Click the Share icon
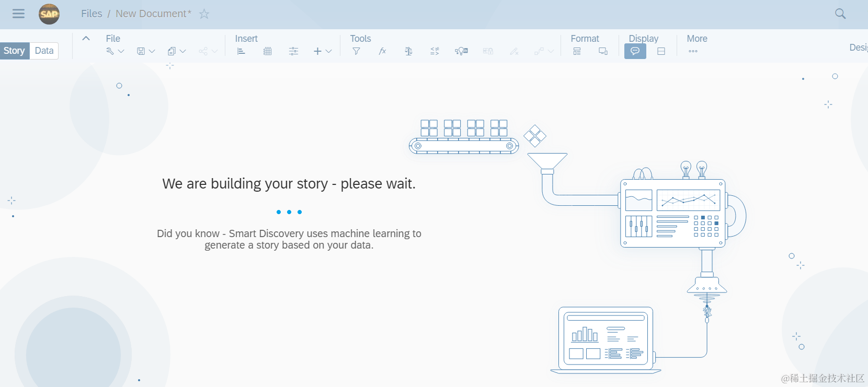The height and width of the screenshot is (387, 868). pyautogui.click(x=203, y=51)
